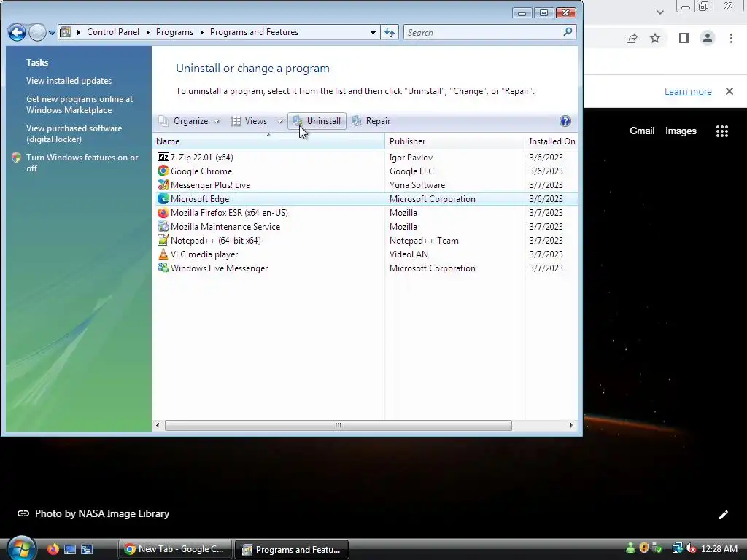Click the horizontal scrollbar thumb in program list
The image size is (747, 560).
338,425
